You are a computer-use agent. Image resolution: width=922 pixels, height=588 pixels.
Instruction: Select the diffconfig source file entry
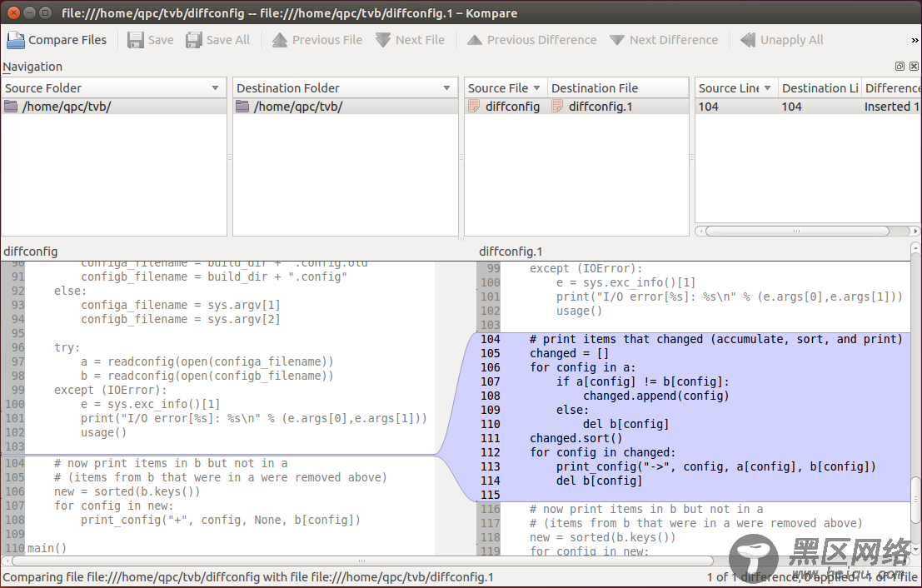click(x=506, y=107)
